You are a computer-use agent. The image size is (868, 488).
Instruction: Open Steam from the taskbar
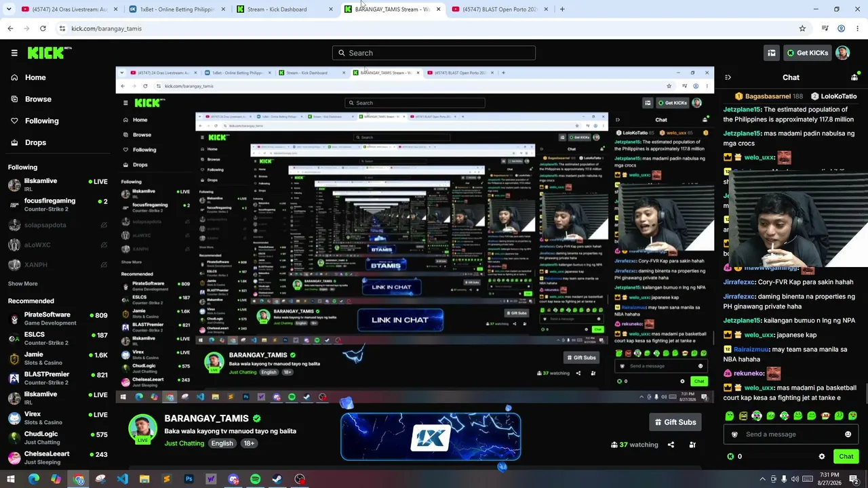(277, 479)
